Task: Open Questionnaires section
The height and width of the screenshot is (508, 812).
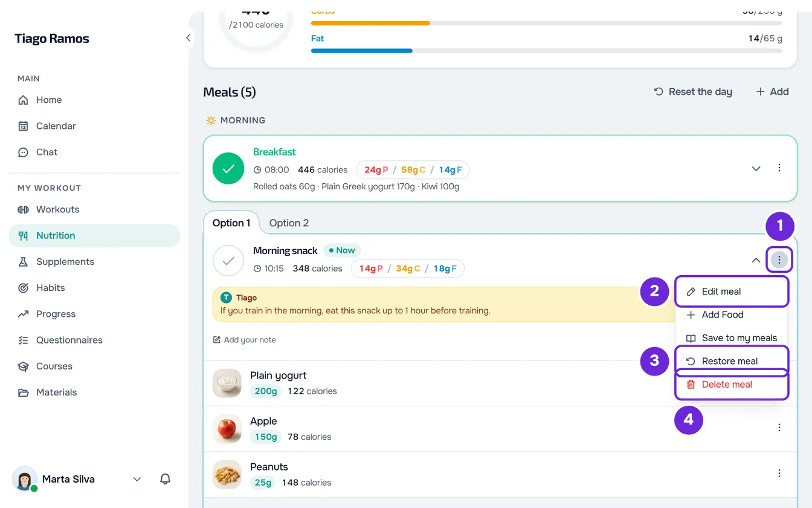Action: (94, 339)
